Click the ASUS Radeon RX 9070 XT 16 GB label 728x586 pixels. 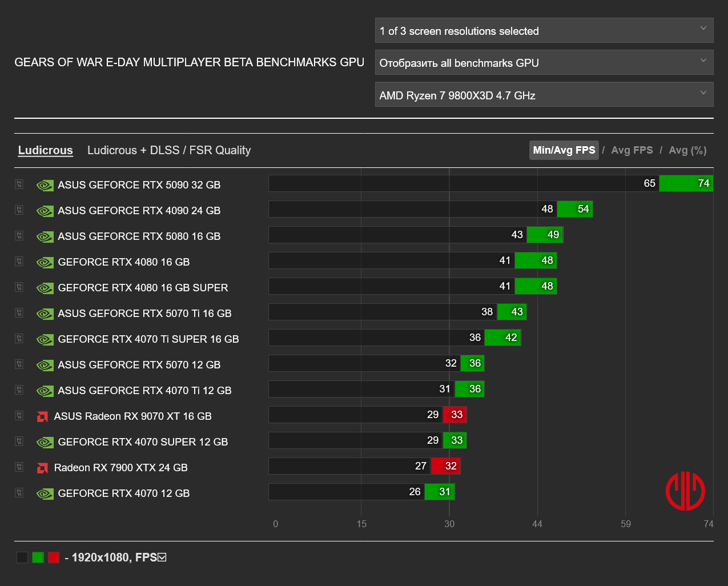pos(132,416)
